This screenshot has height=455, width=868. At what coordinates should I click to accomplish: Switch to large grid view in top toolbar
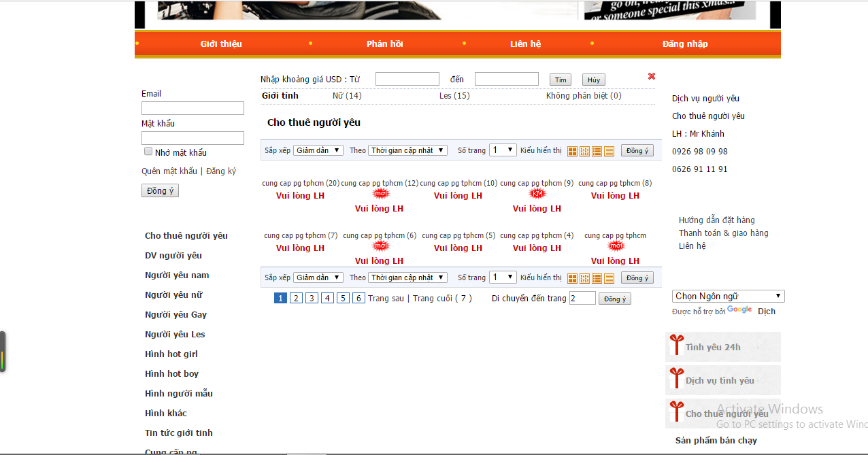(x=572, y=151)
